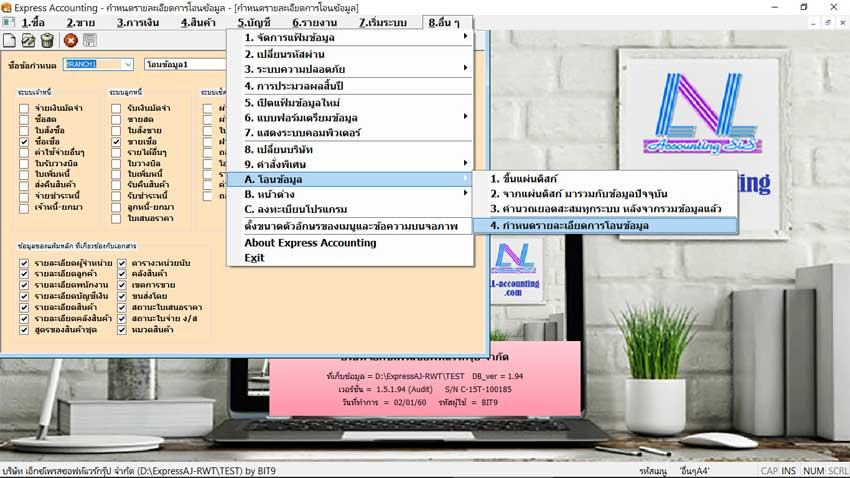Screen dimensions: 850x478
Task: Uncheck the ซื้อเชื่อ checkbox
Action: pos(24,141)
